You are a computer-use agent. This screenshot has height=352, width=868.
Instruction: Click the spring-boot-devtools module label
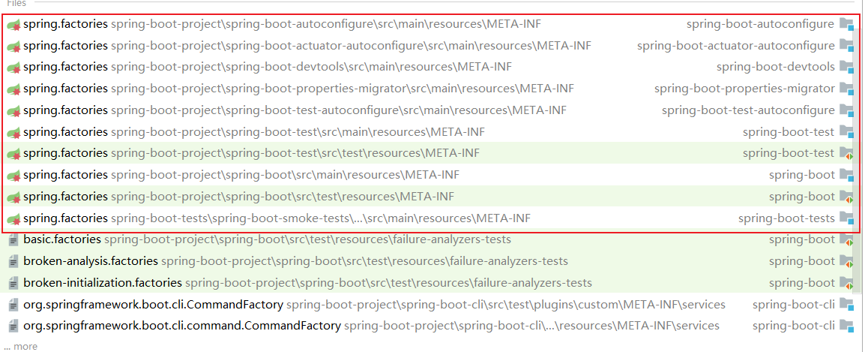775,67
